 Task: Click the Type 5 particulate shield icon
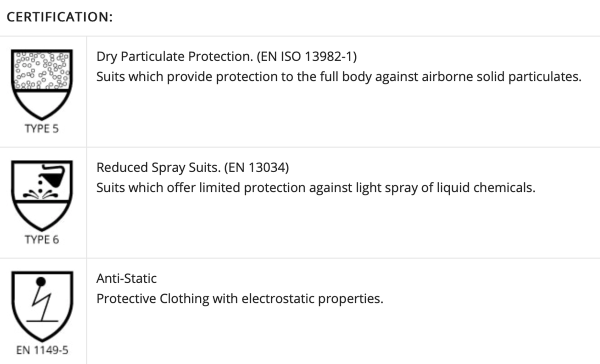tap(42, 85)
